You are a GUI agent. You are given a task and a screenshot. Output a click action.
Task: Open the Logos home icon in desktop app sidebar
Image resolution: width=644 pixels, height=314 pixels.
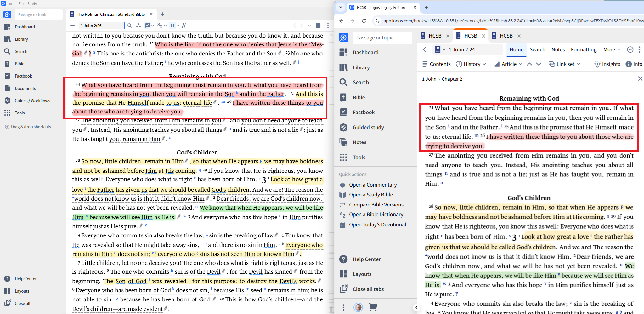(x=7, y=15)
